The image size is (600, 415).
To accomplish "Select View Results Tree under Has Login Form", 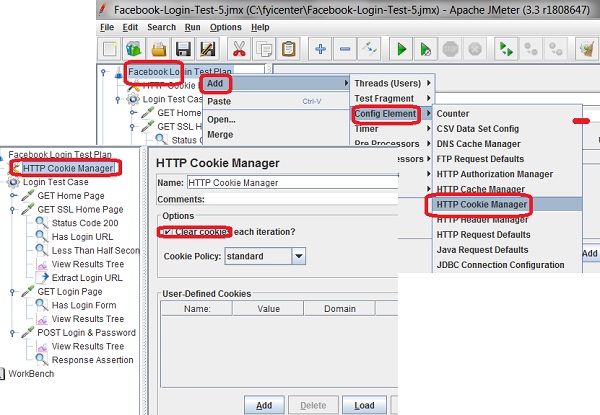I will (88, 319).
